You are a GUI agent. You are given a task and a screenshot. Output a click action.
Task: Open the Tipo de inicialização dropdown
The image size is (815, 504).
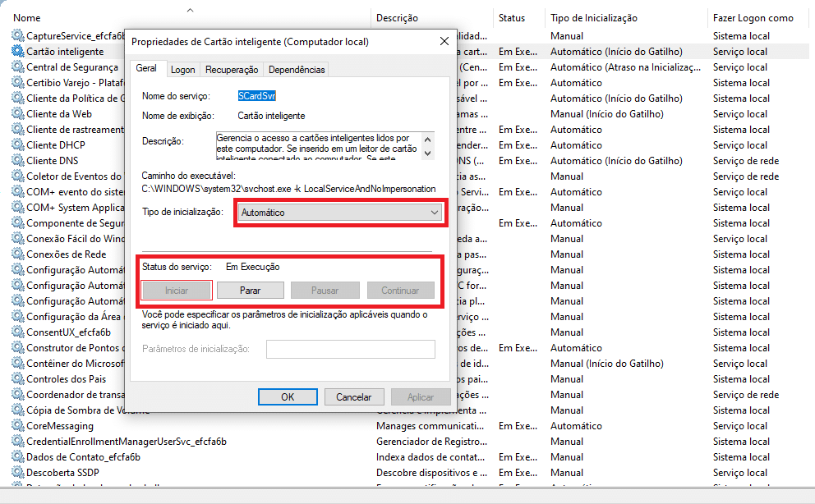(x=340, y=213)
